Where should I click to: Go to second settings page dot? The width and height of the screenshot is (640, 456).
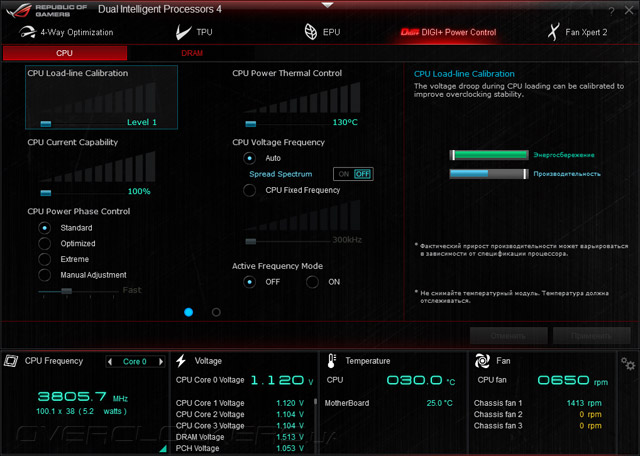[216, 312]
